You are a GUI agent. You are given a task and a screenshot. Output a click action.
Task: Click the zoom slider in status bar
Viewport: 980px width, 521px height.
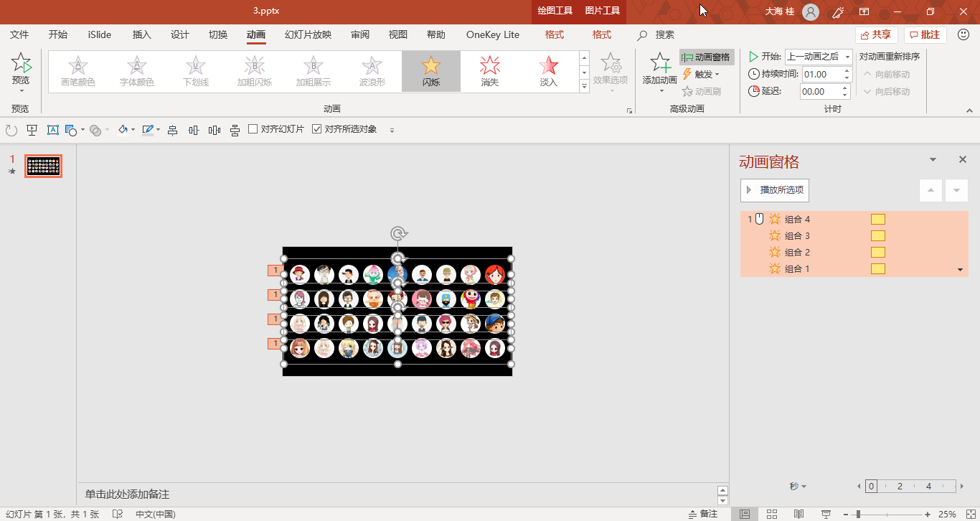point(858,514)
